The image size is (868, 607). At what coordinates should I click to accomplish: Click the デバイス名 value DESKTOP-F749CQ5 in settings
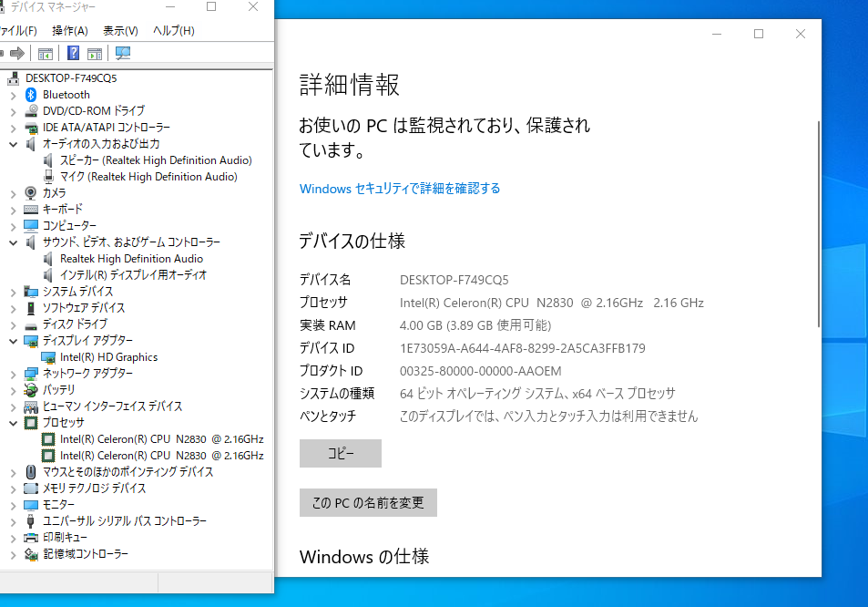pyautogui.click(x=454, y=280)
